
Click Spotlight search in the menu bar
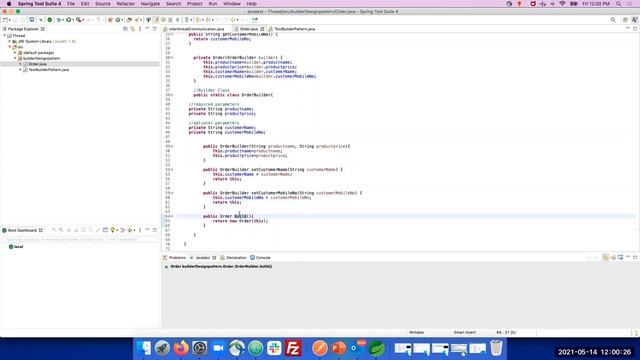pyautogui.click(x=618, y=4)
